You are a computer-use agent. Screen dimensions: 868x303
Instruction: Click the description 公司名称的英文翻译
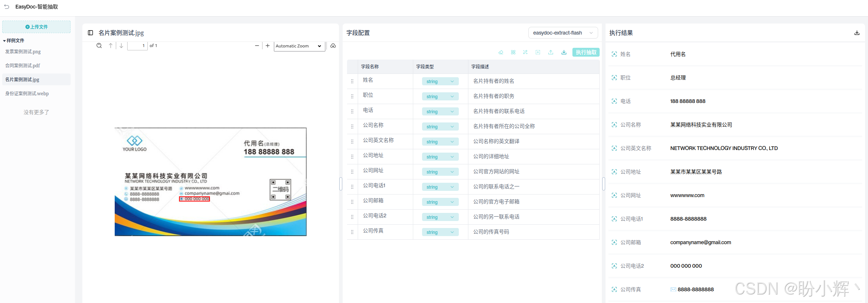[496, 141]
